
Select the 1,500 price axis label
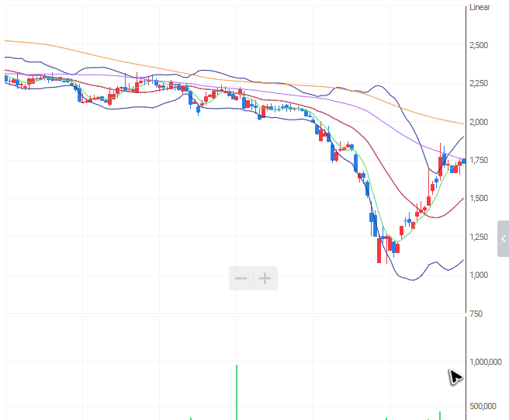click(x=479, y=199)
